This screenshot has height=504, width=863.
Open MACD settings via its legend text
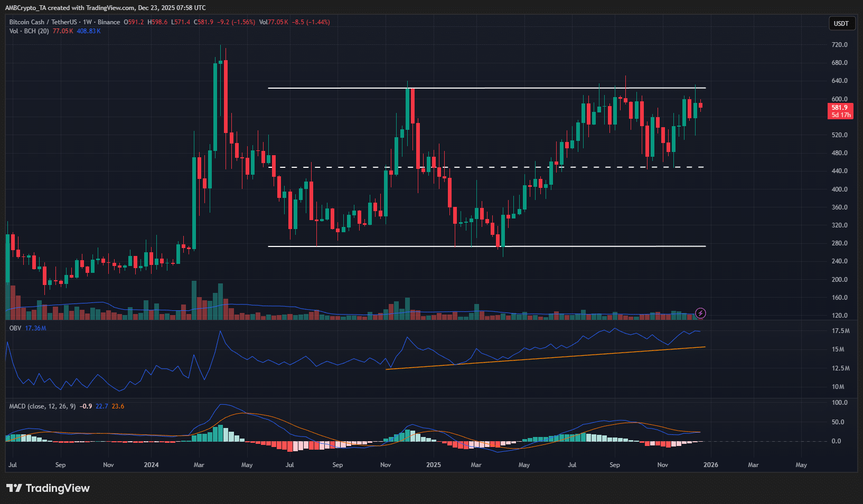pyautogui.click(x=41, y=406)
